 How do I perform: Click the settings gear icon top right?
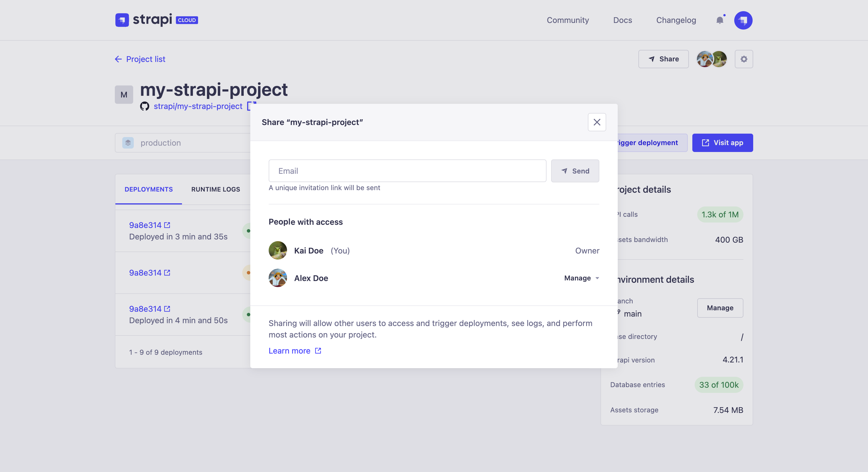pyautogui.click(x=744, y=59)
